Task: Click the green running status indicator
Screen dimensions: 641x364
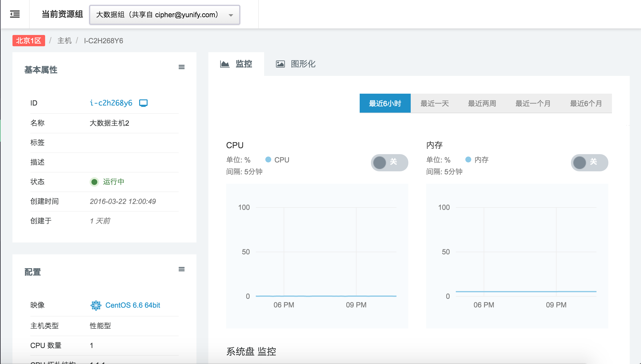Action: (94, 182)
